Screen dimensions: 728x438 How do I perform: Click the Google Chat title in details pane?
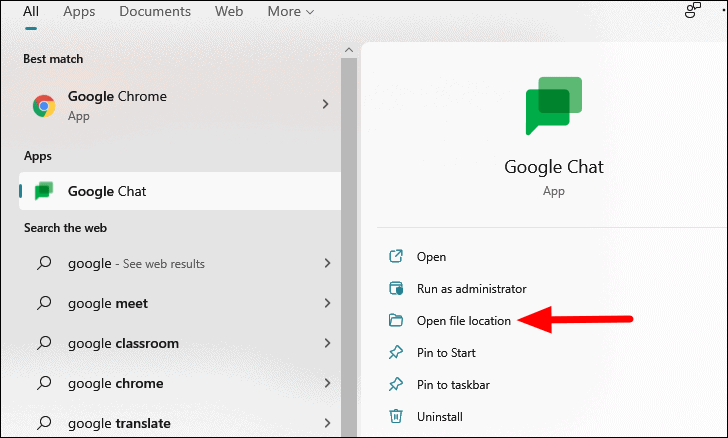coord(554,167)
